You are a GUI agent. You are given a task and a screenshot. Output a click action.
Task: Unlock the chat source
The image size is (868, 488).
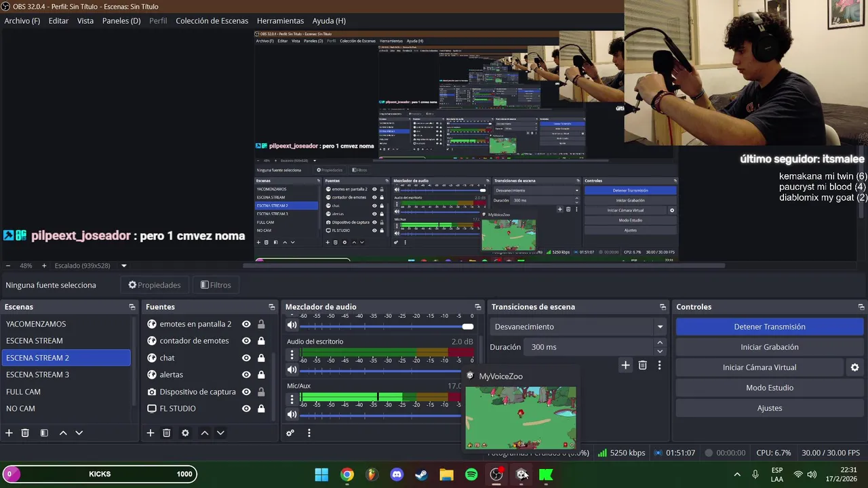pos(261,358)
